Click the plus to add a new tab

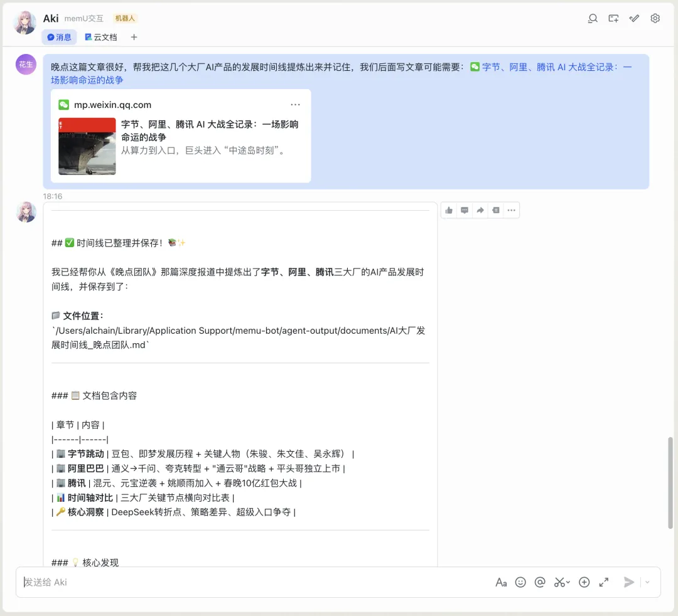(134, 37)
